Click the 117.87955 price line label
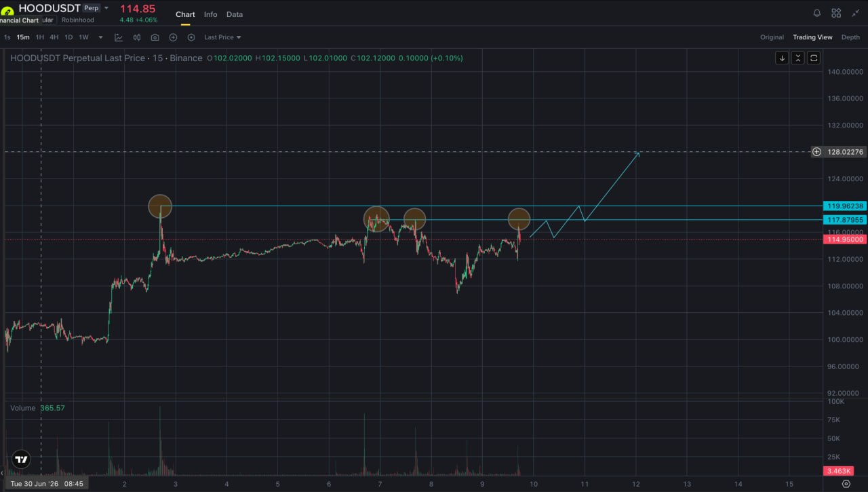The height and width of the screenshot is (492, 868). point(845,220)
